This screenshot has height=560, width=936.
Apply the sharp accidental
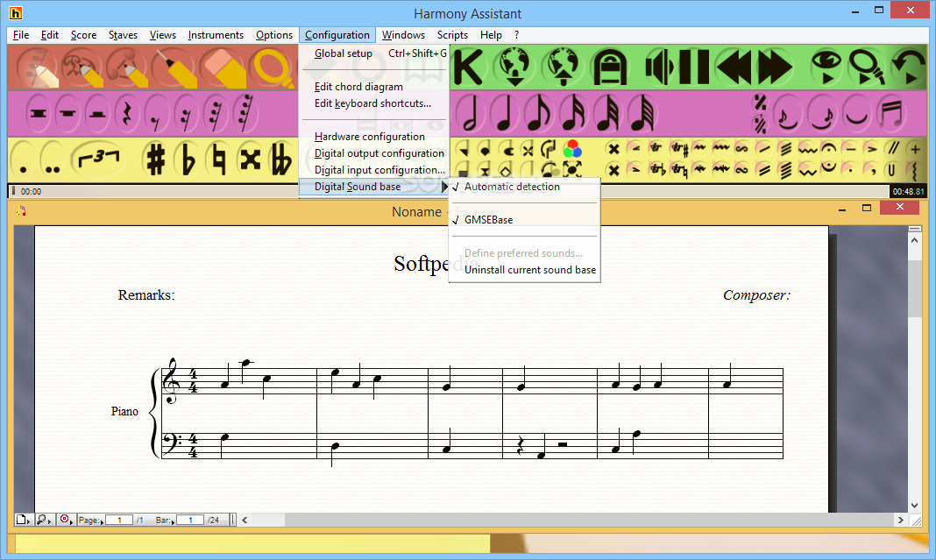[x=156, y=160]
